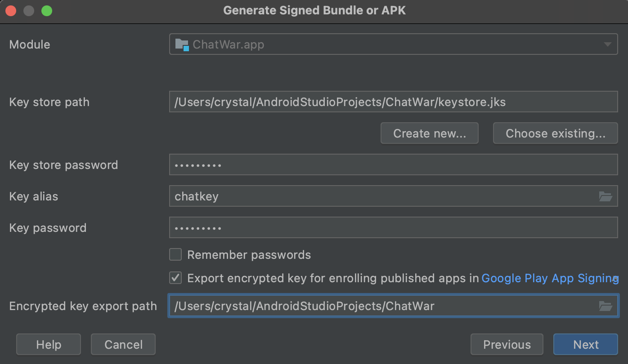This screenshot has height=364, width=628.
Task: Open folder browser in Key alias field
Action: point(606,196)
